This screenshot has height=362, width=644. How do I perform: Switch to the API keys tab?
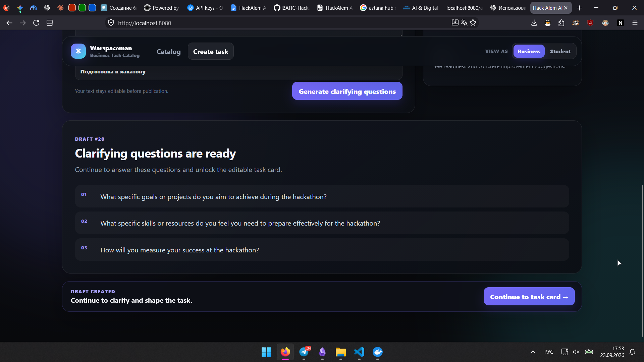tap(205, 8)
